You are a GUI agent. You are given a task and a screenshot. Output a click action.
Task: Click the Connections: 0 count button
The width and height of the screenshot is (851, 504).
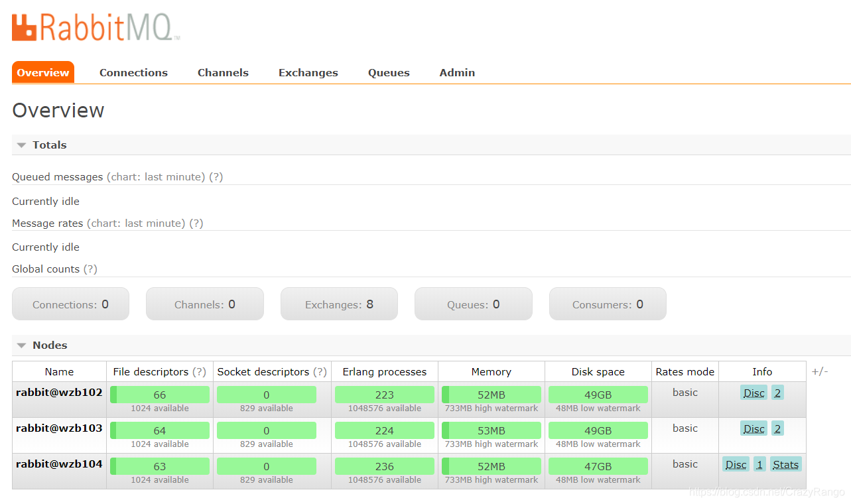[70, 304]
